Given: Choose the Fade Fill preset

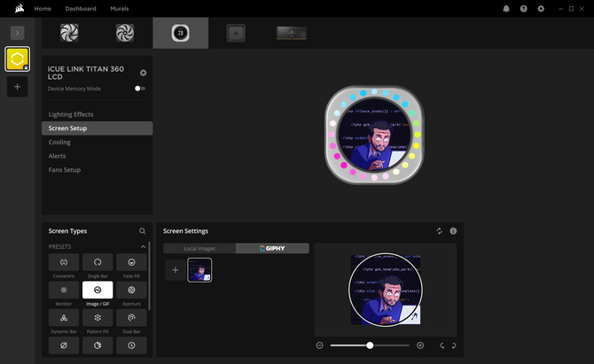Looking at the screenshot, I should tap(131, 262).
